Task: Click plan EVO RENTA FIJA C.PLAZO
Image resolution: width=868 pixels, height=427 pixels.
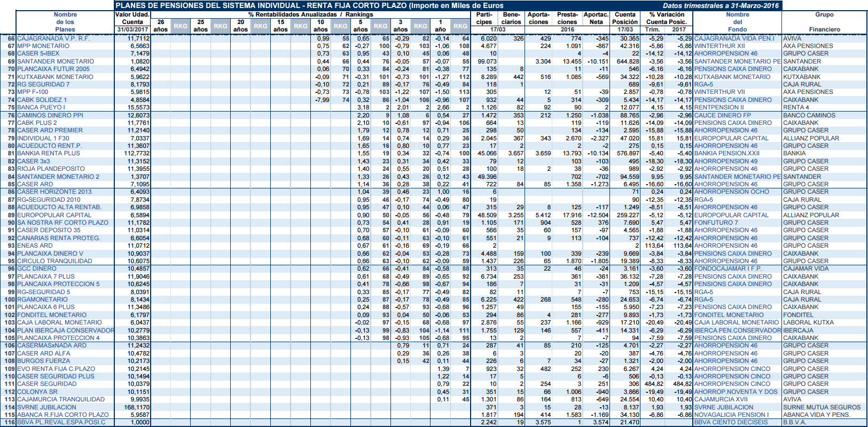Action: pos(56,369)
